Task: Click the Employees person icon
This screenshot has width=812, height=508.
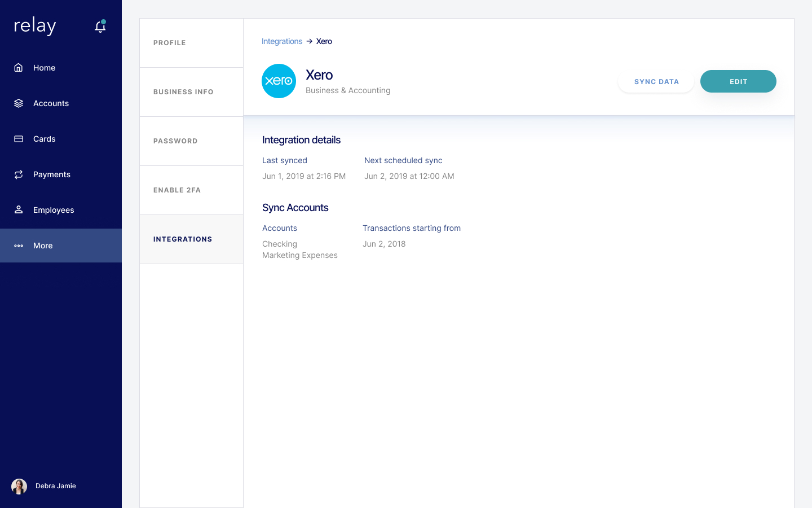Action: [x=19, y=210]
